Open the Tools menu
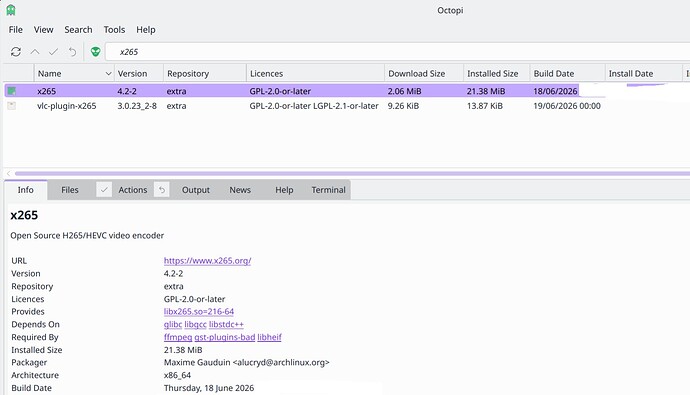Screen dimensions: 690x395 (114, 29)
